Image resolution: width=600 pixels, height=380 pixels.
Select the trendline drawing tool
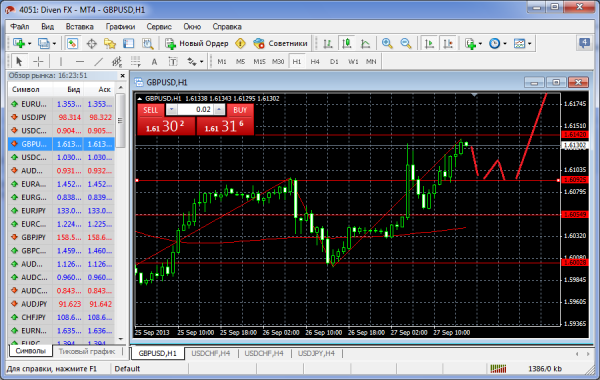click(x=98, y=62)
